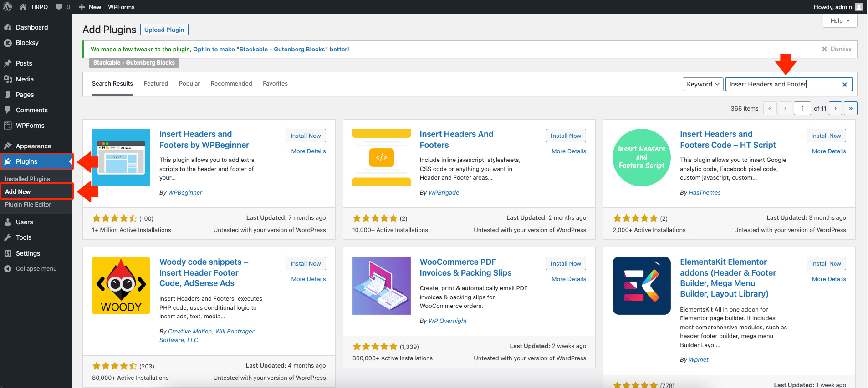Switch to the Featured tab

click(x=156, y=84)
